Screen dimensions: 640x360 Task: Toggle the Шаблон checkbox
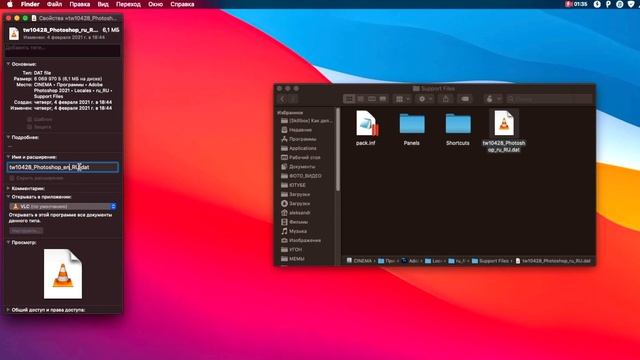tap(29, 120)
